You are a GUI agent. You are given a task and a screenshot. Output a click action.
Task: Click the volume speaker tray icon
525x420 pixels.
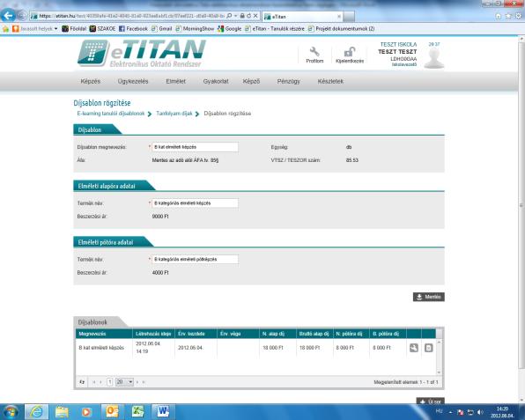(x=480, y=412)
